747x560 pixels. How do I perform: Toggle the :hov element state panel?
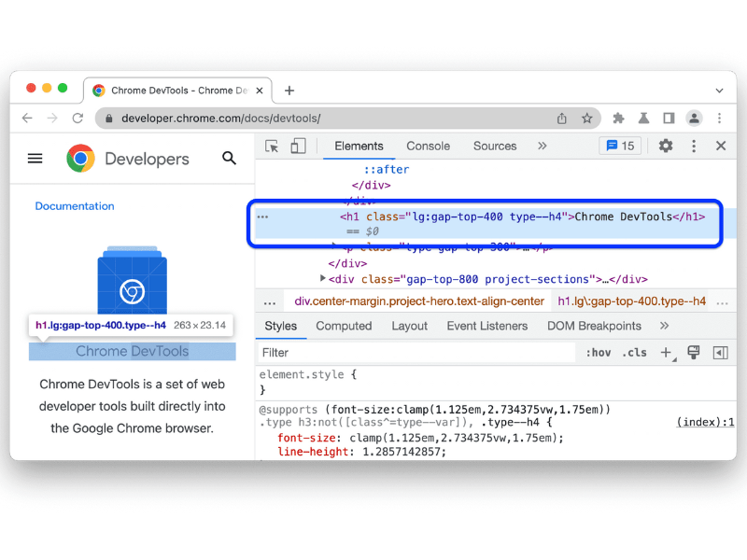[599, 353]
